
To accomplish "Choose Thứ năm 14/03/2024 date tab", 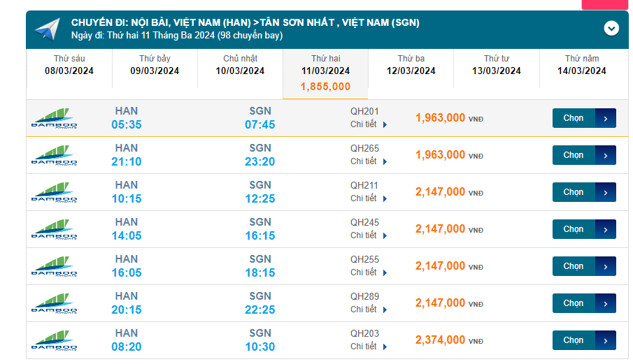I will point(582,65).
